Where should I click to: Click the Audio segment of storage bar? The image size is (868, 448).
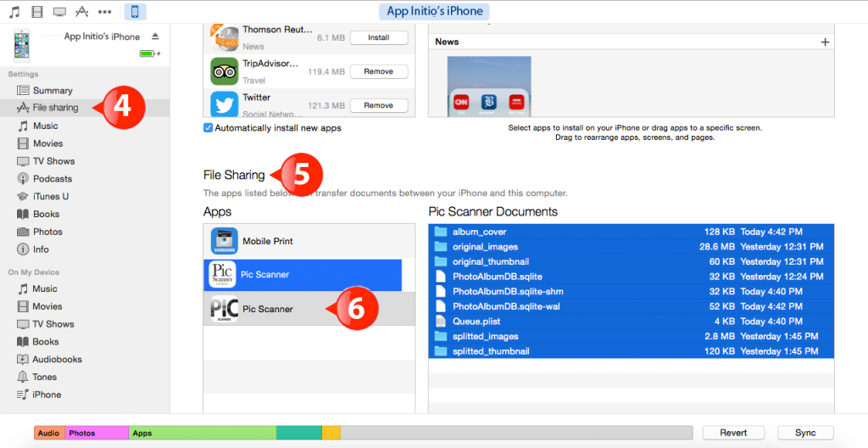click(49, 433)
